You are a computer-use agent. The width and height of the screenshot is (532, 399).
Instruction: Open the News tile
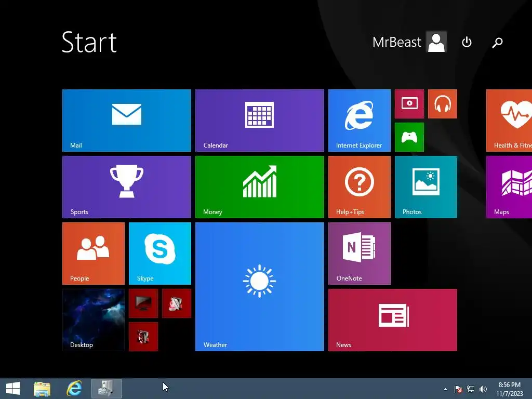click(x=393, y=320)
